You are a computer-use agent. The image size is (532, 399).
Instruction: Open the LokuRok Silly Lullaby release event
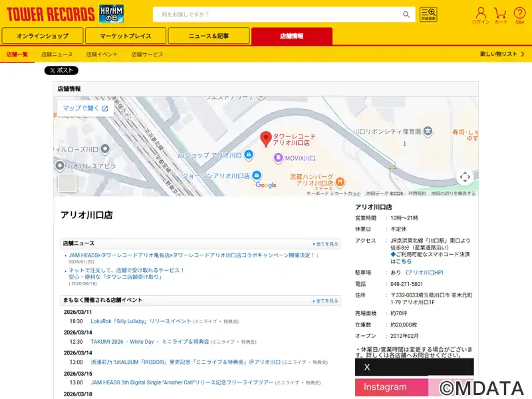click(x=141, y=321)
